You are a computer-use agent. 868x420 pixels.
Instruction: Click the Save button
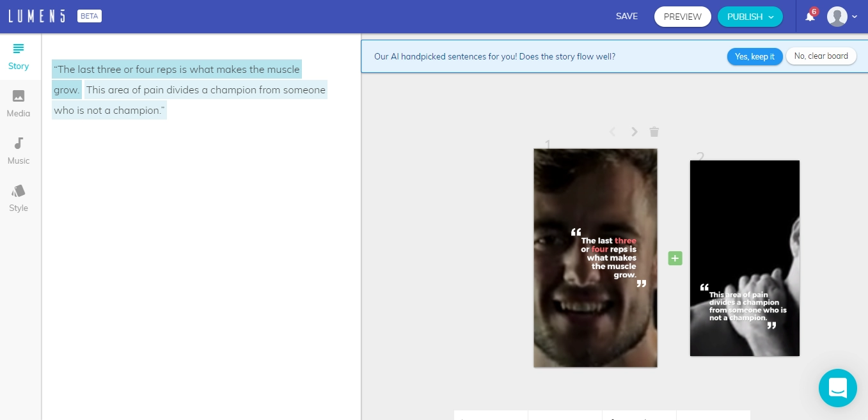click(627, 17)
